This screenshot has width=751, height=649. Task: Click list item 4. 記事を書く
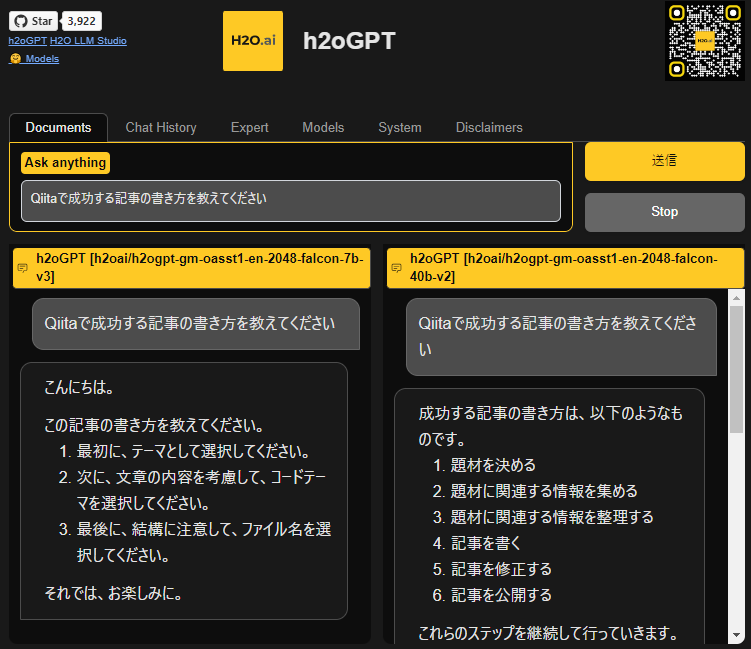[477, 543]
